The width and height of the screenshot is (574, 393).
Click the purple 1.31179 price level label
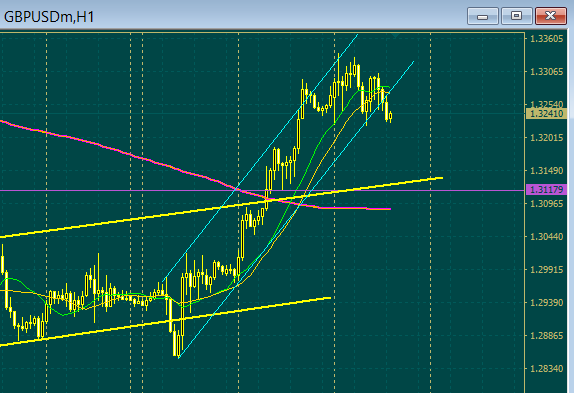pyautogui.click(x=546, y=190)
